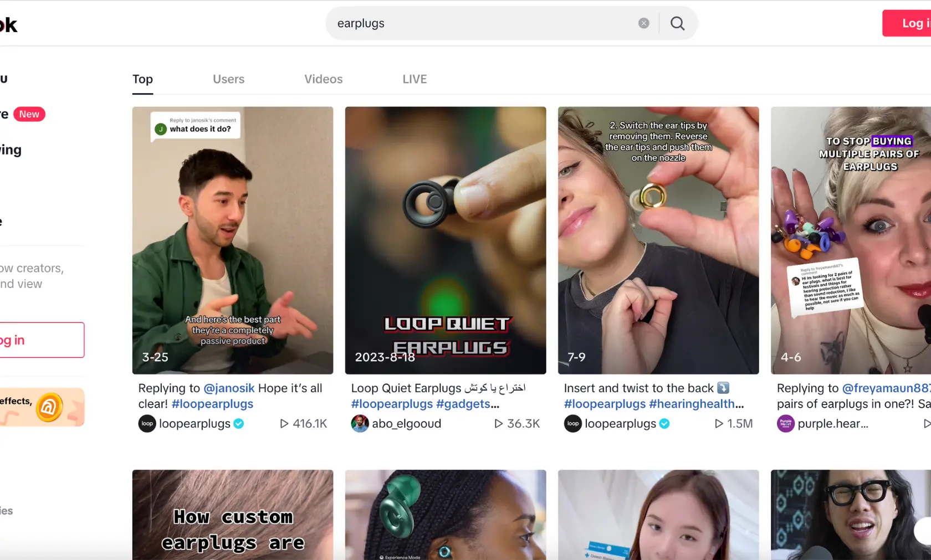The image size is (931, 560).
Task: Click loopearplugs avatar under third video
Action: pyautogui.click(x=572, y=424)
